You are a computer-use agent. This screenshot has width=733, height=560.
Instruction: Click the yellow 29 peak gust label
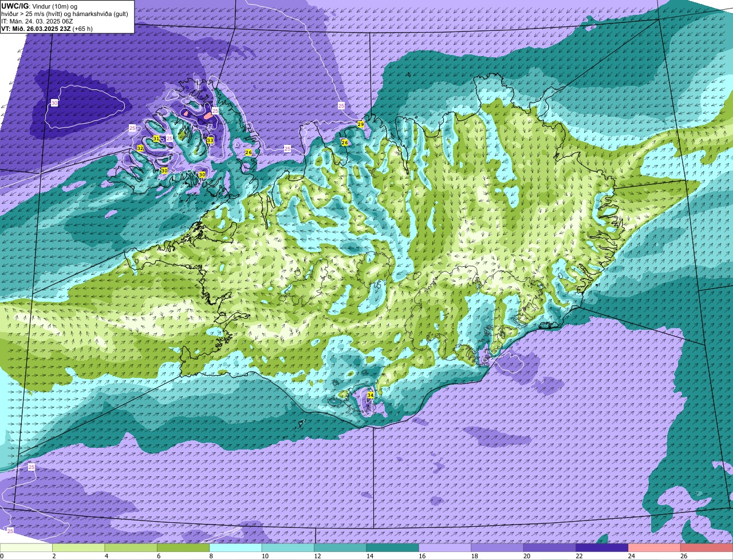pyautogui.click(x=360, y=124)
